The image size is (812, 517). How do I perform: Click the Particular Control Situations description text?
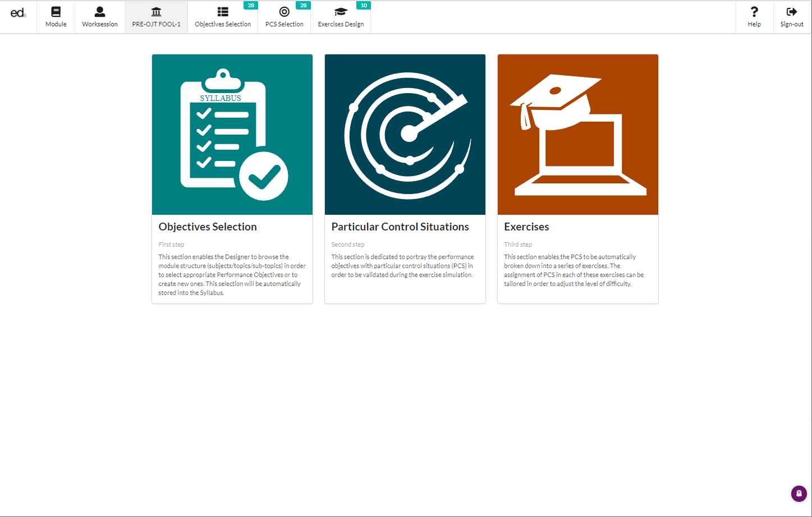pyautogui.click(x=402, y=266)
